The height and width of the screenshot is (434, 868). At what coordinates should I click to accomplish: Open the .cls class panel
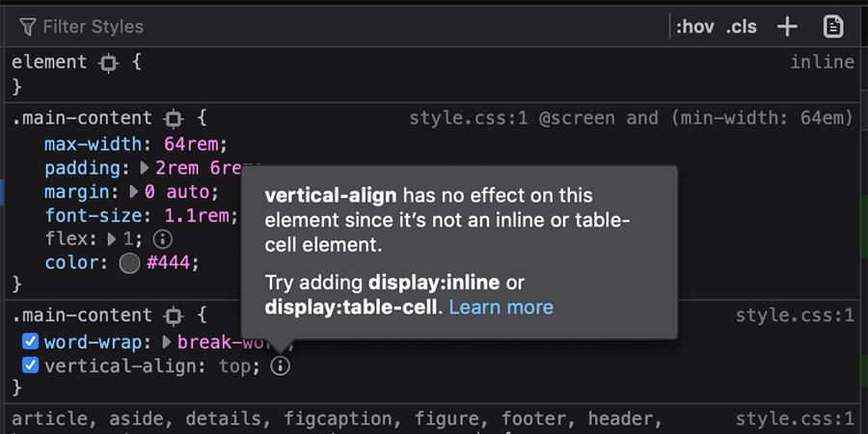pyautogui.click(x=742, y=26)
